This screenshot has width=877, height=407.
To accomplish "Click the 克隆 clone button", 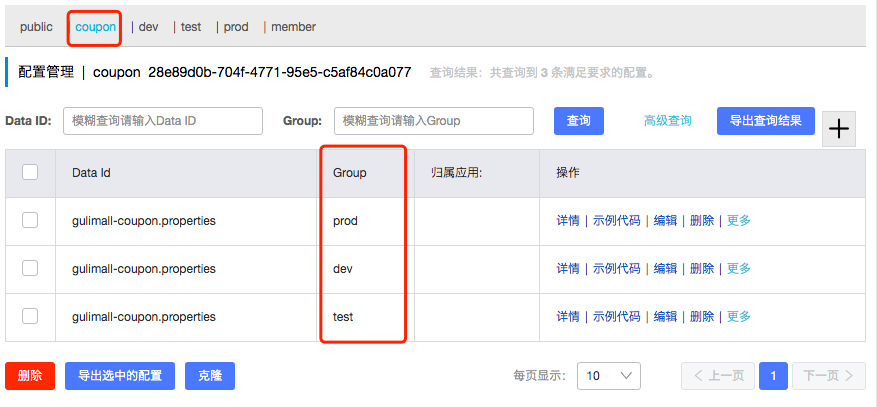I will (210, 376).
